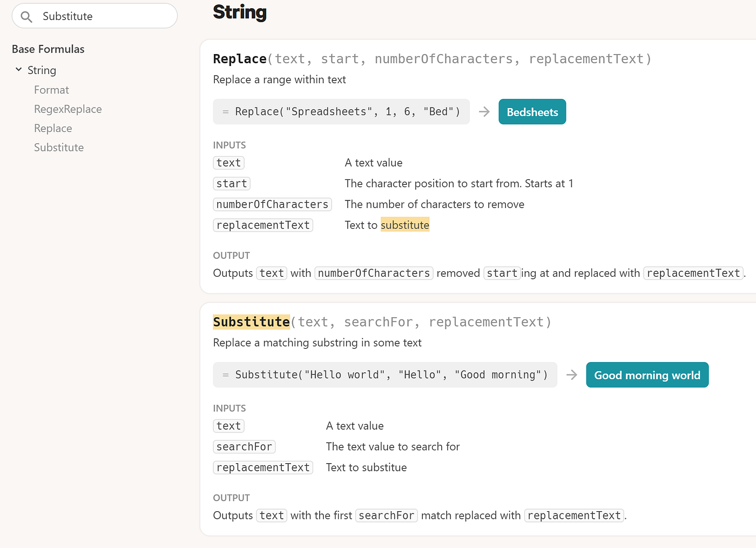This screenshot has height=548, width=756.
Task: Select RegexReplace in the sidebar
Action: pyautogui.click(x=68, y=109)
